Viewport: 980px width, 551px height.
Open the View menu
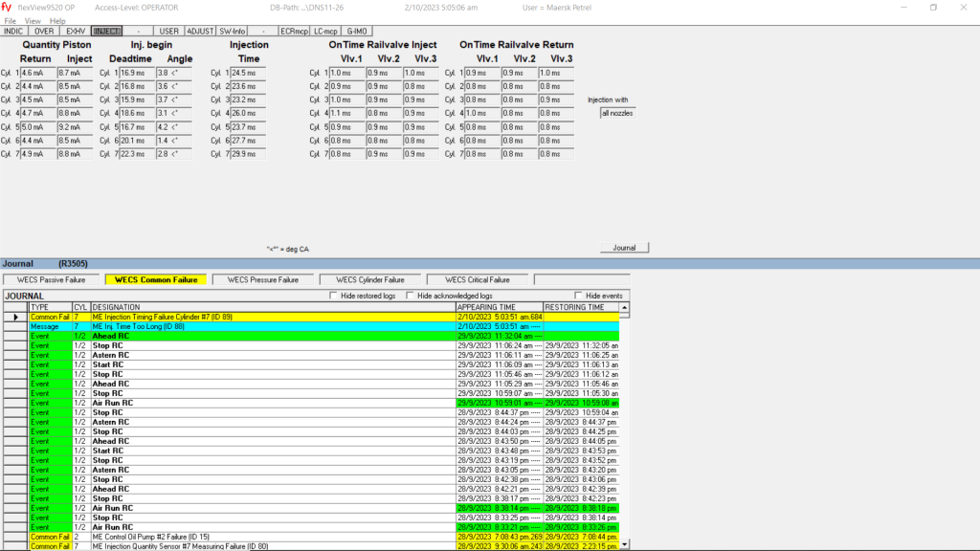pyautogui.click(x=33, y=20)
